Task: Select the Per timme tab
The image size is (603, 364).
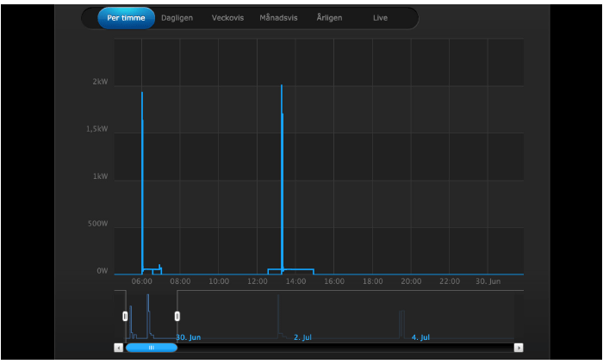Action: pos(126,18)
